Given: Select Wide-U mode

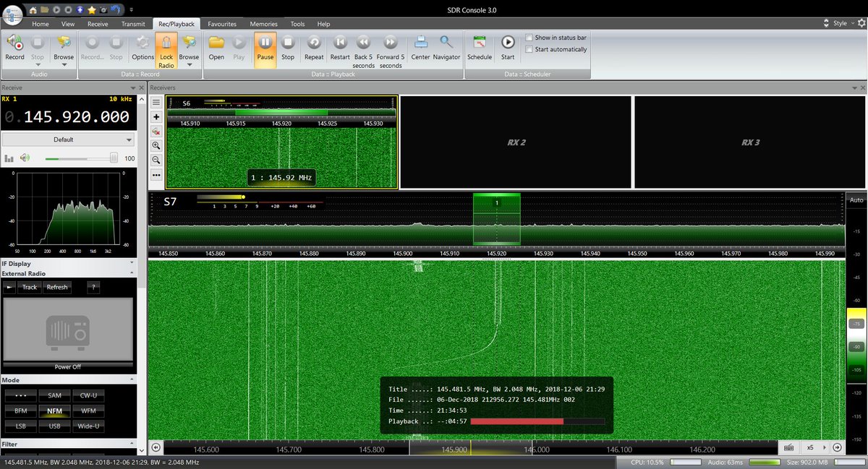Looking at the screenshot, I should point(88,426).
